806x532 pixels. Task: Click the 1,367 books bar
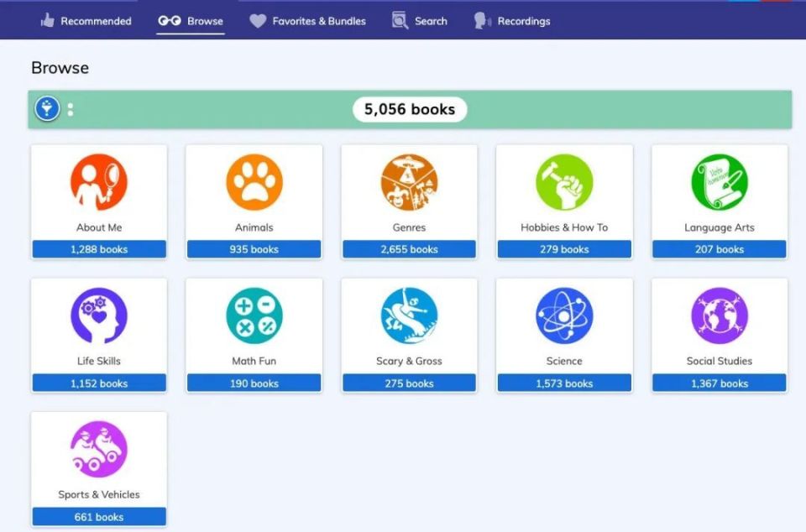(720, 383)
